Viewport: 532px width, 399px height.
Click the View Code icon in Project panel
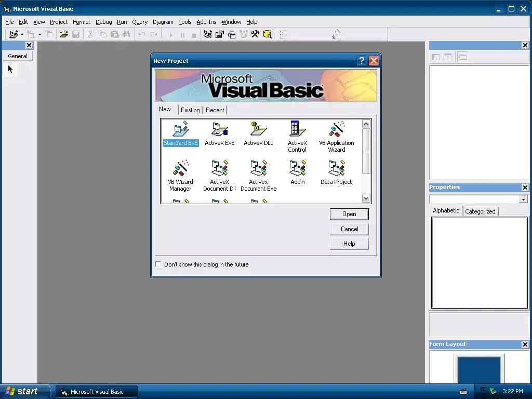436,57
